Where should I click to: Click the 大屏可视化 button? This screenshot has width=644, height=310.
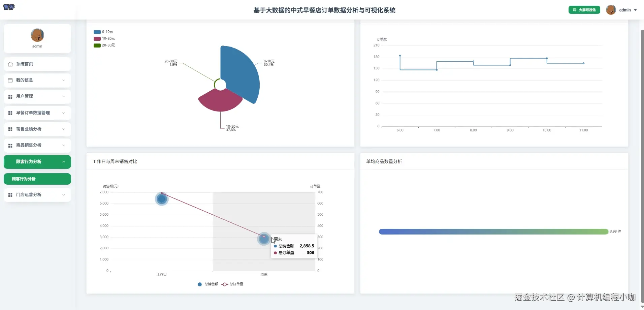point(584,10)
